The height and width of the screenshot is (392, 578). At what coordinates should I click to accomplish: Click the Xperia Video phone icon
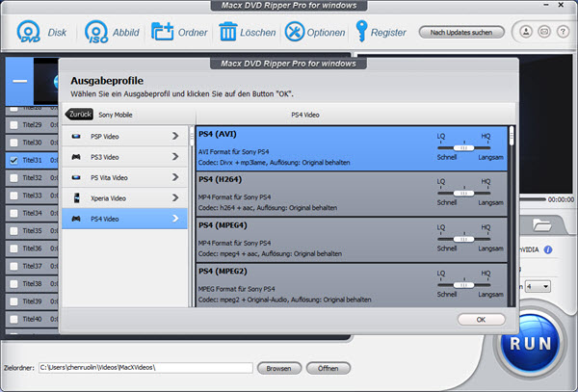click(76, 198)
